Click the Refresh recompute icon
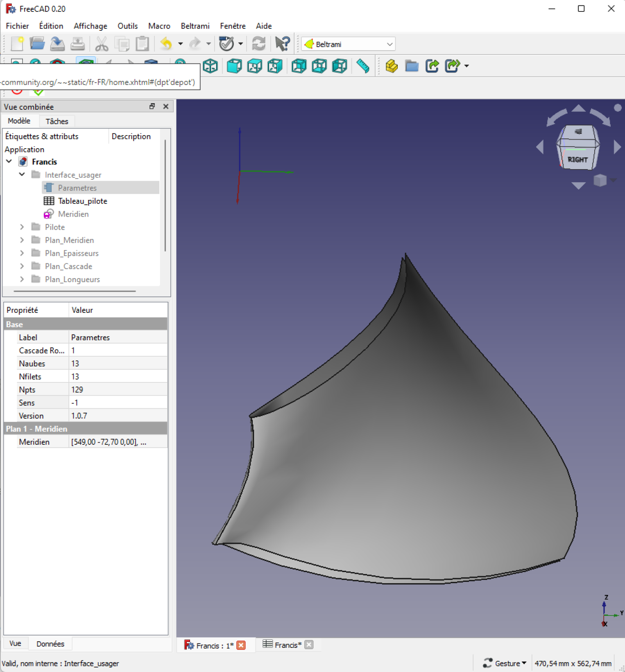Viewport: 625px width, 672px height. click(x=258, y=44)
